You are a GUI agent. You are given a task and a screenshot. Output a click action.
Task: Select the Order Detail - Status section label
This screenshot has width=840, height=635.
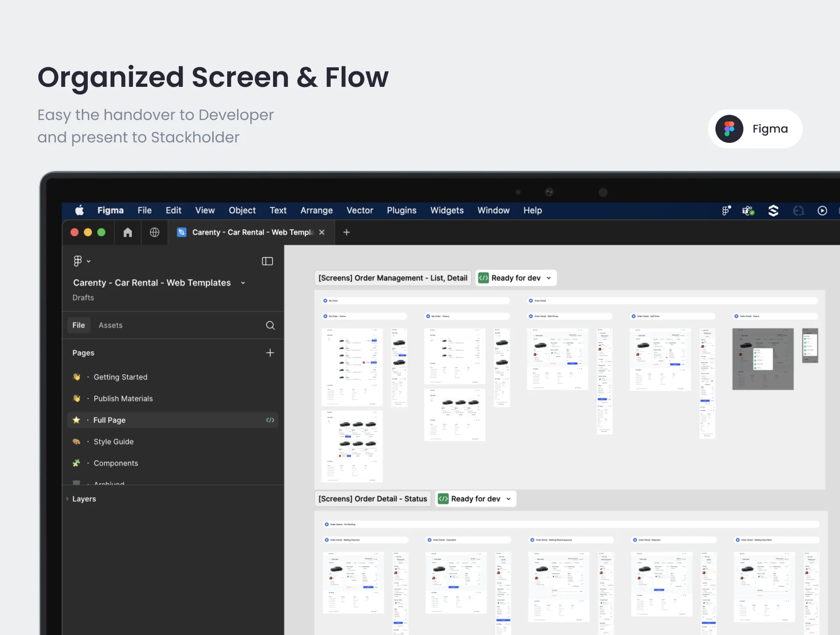(373, 499)
